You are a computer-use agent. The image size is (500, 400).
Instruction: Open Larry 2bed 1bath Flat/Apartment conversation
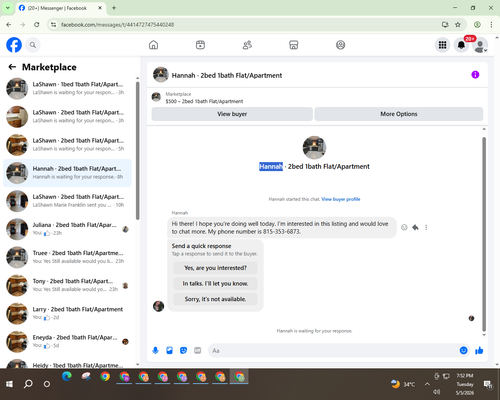[67, 313]
